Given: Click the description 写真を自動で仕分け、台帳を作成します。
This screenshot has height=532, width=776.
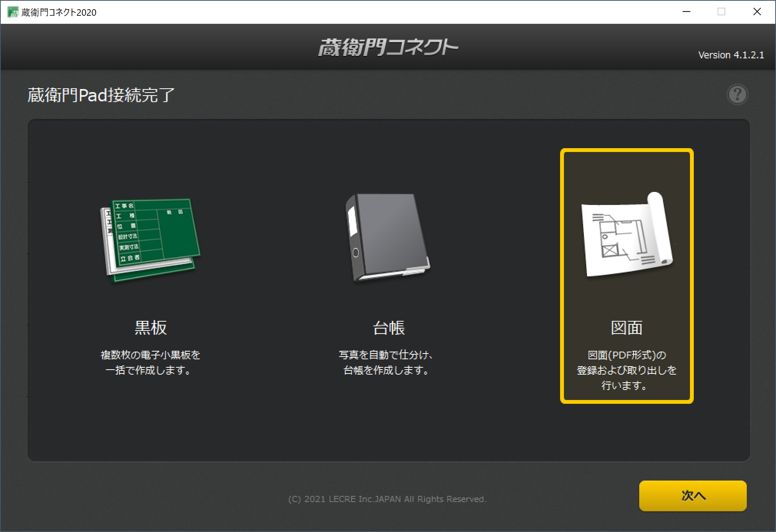Looking at the screenshot, I should [386, 362].
